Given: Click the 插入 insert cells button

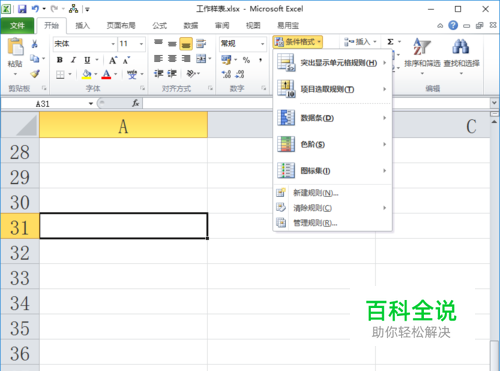Looking at the screenshot, I should click(x=360, y=42).
